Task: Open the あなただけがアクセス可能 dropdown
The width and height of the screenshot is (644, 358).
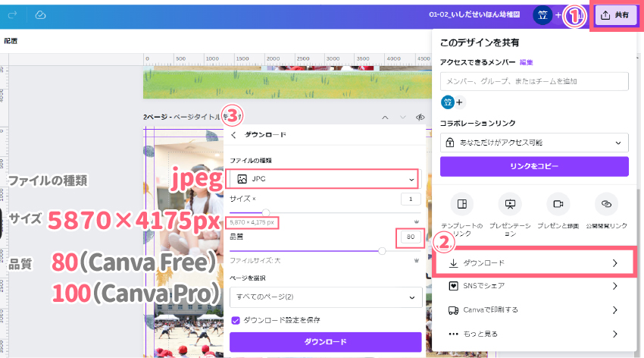Action: [534, 143]
